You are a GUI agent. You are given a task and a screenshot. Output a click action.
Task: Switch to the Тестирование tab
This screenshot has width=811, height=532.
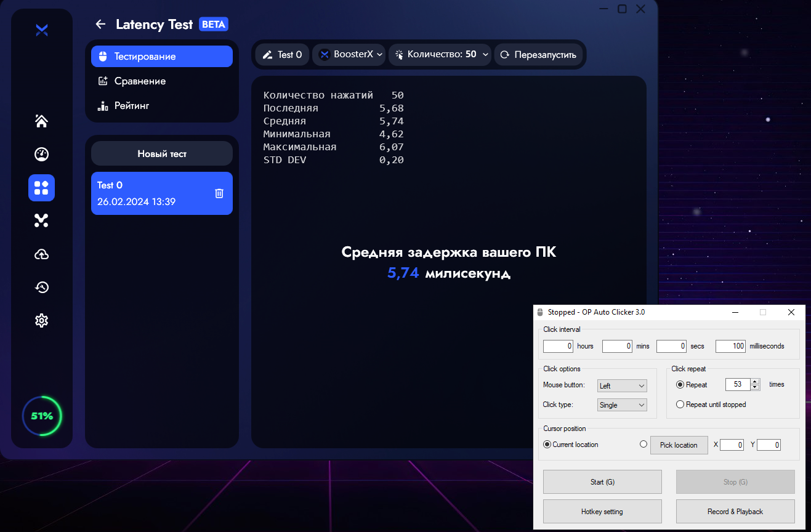(162, 56)
